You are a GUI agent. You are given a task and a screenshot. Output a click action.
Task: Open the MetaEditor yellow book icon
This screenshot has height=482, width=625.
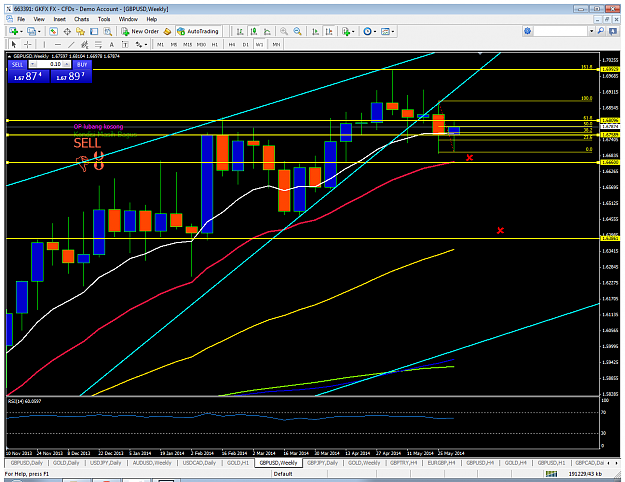[x=167, y=31]
